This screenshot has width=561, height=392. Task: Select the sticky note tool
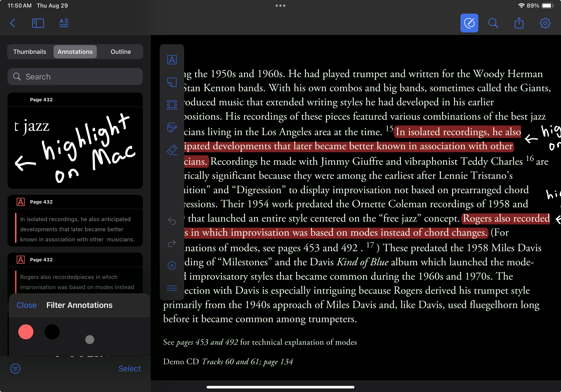point(172,82)
